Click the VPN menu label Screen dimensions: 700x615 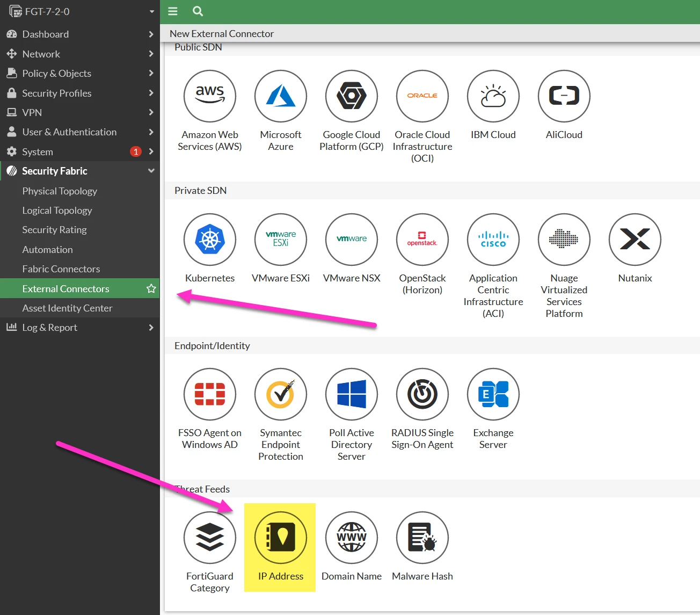[32, 112]
